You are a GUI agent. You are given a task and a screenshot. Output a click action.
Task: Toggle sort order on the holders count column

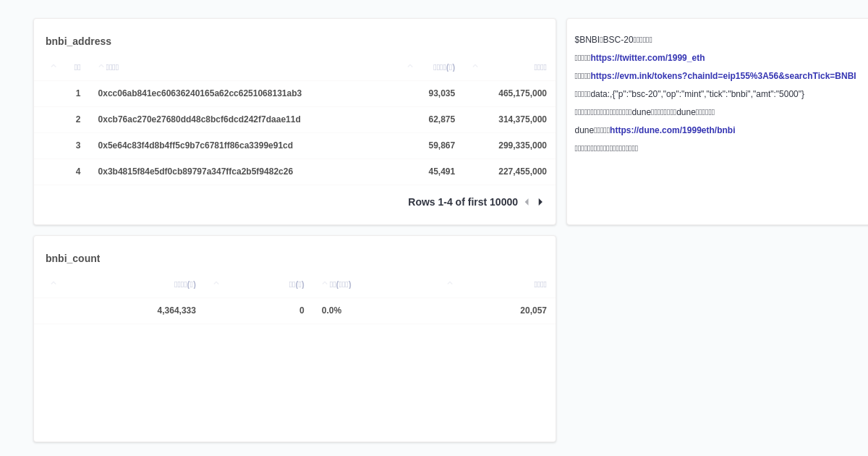(x=450, y=283)
